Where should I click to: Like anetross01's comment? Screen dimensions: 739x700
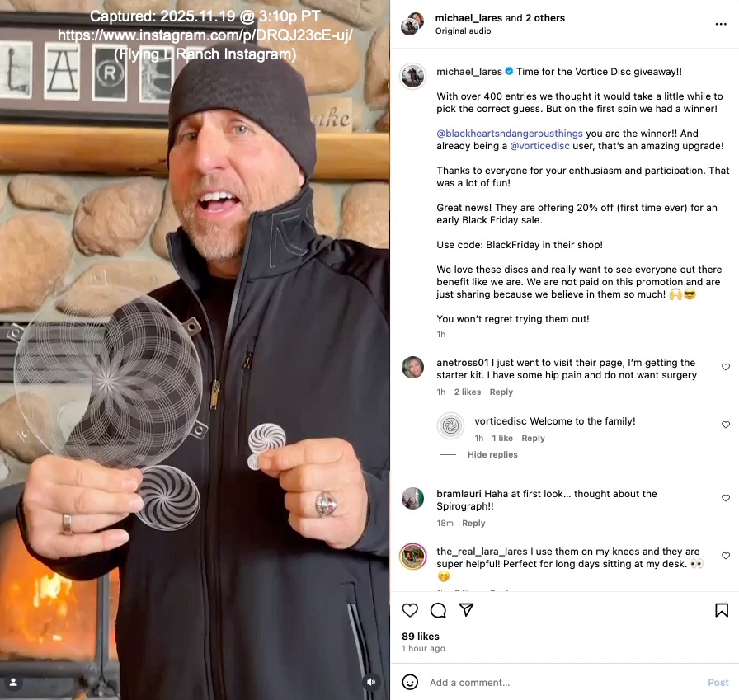click(x=726, y=367)
